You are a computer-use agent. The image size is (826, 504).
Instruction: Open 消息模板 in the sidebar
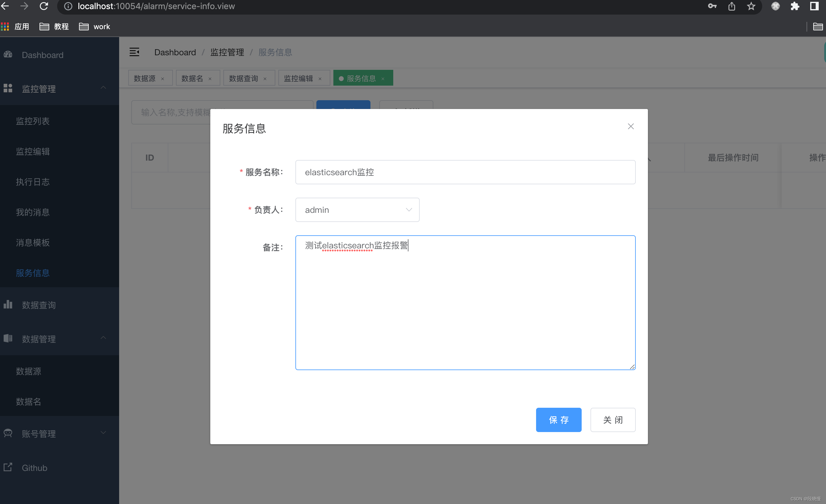pos(33,243)
